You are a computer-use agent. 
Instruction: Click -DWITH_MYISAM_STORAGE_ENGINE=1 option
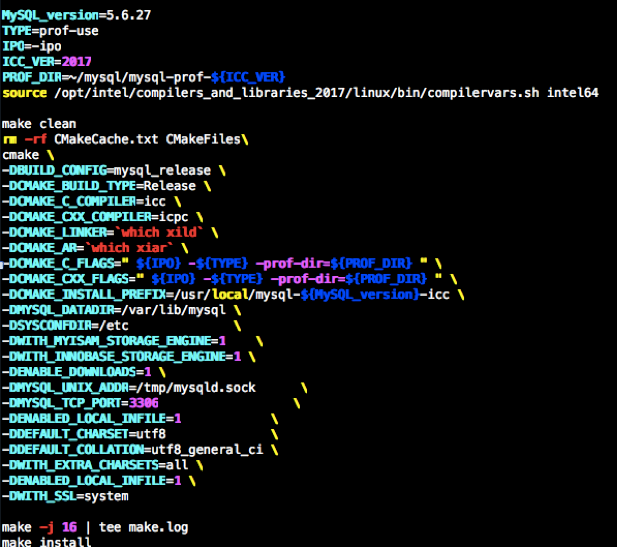(114, 341)
